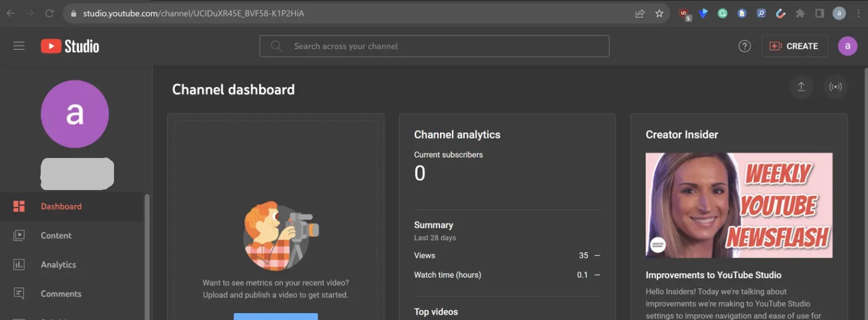Viewport: 868px width, 320px height.
Task: Click the Go live broadcast icon
Action: pyautogui.click(x=836, y=87)
